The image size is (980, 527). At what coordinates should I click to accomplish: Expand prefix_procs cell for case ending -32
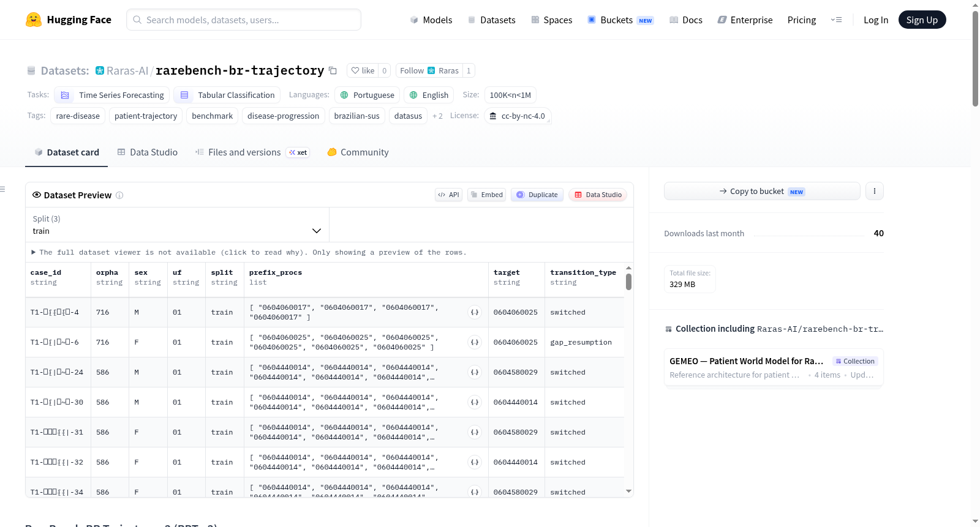pos(475,462)
